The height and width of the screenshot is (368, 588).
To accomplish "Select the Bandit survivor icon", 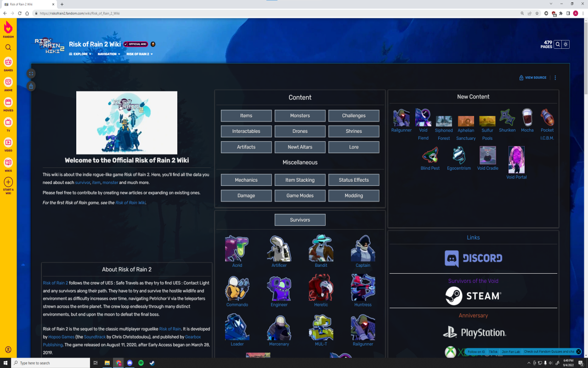I will point(321,248).
